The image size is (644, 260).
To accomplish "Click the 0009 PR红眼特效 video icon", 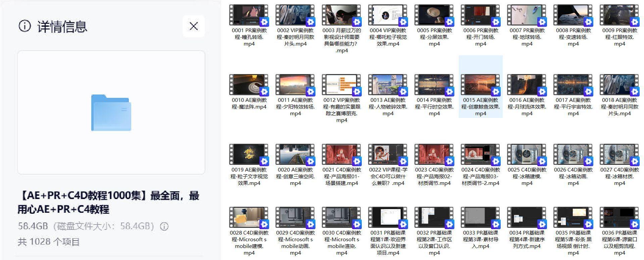I will click(x=619, y=15).
